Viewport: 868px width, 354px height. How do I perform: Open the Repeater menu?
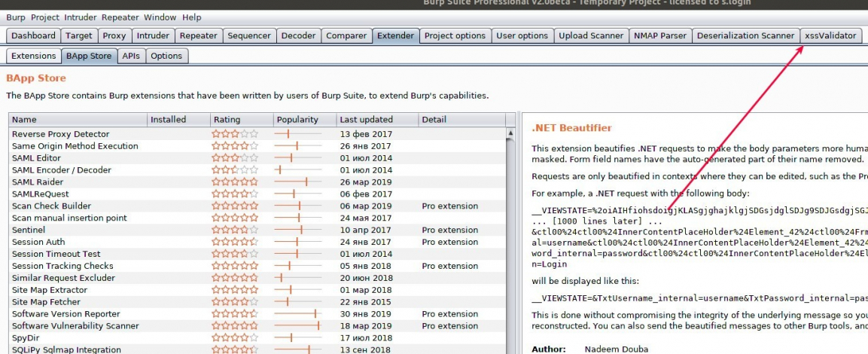[120, 18]
